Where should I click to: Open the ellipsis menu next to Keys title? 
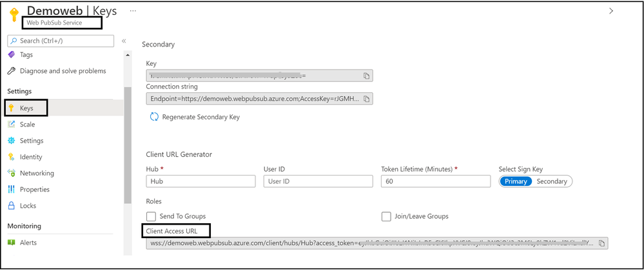(133, 11)
